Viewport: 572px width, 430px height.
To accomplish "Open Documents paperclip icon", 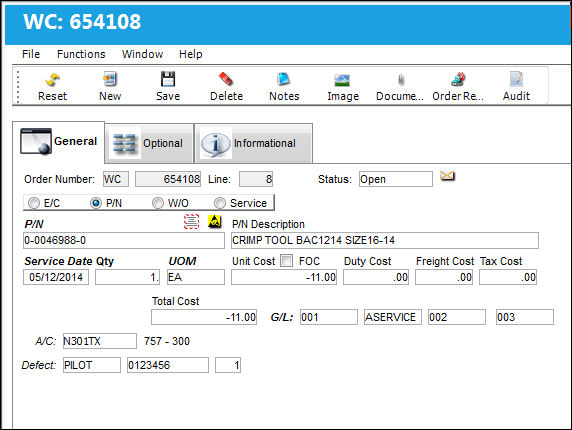I will 401,80.
